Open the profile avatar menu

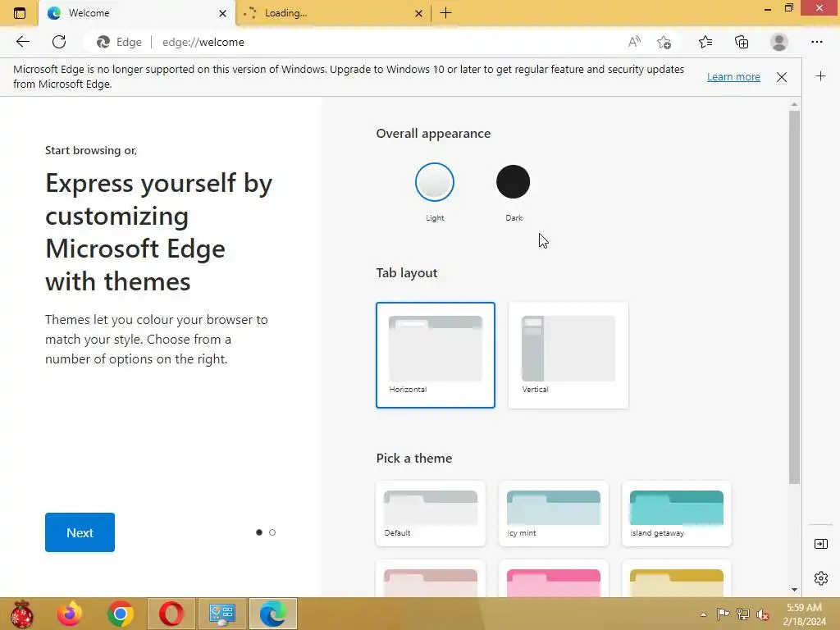coord(779,42)
